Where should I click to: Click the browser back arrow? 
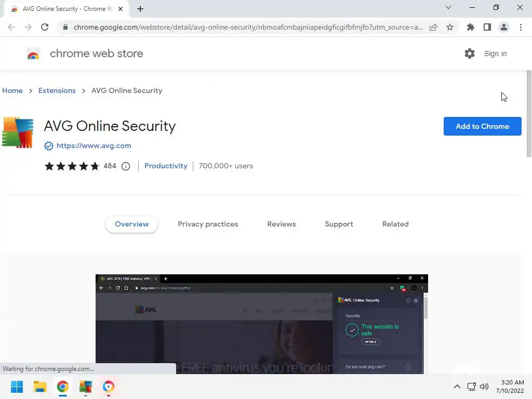[11, 27]
